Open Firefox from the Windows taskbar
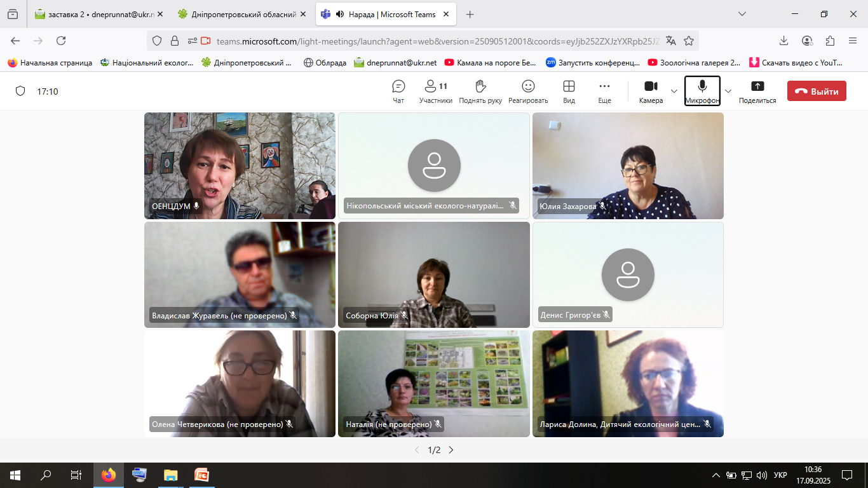Viewport: 868px width, 488px height. [109, 475]
